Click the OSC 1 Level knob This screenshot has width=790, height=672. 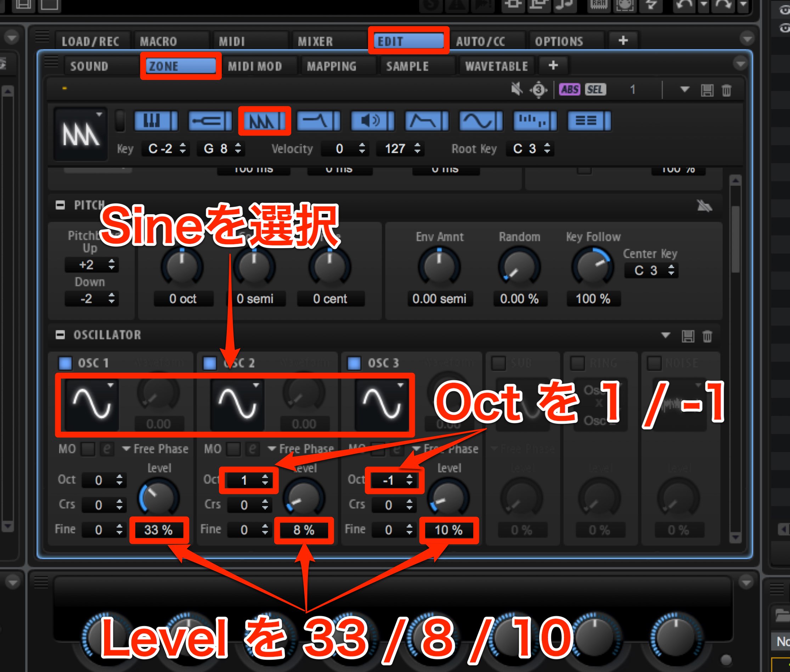pos(159,498)
